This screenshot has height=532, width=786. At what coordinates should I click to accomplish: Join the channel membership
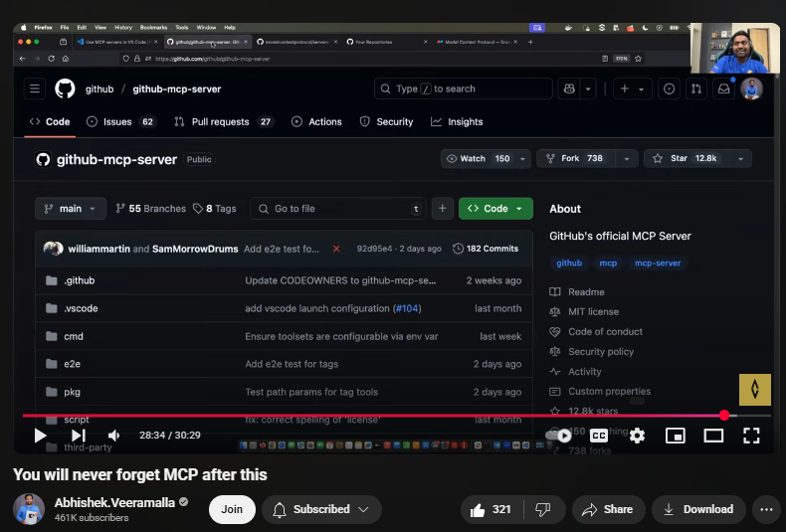(232, 509)
